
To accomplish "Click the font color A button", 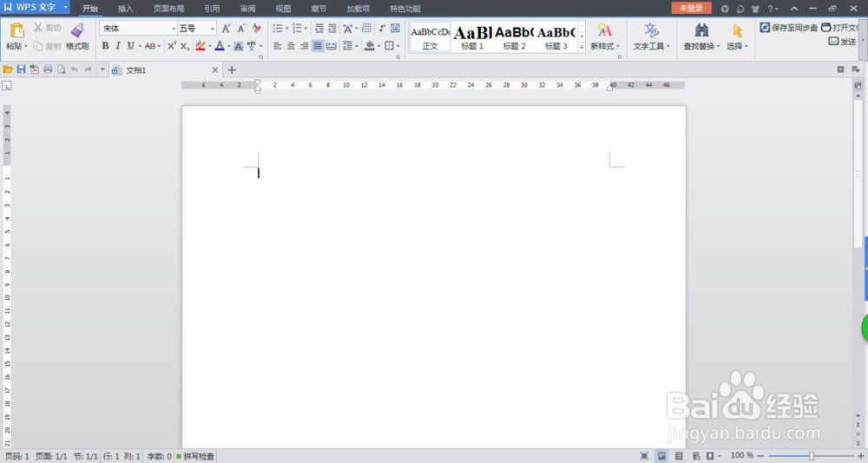I will tap(220, 46).
